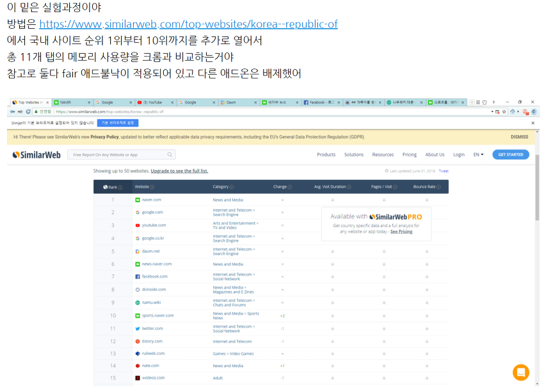Open the Pricing page
Screen dimensions: 544x392
410,155
